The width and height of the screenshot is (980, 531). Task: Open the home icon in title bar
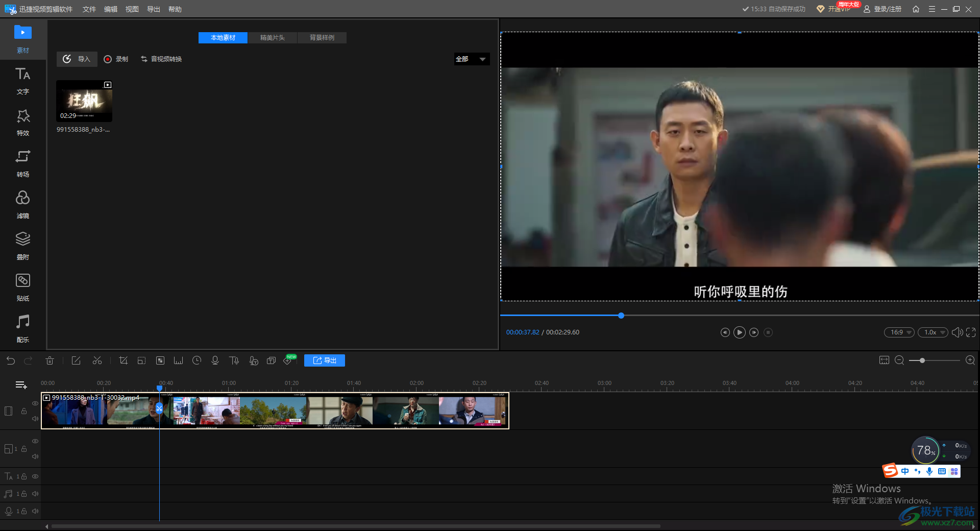click(x=916, y=9)
